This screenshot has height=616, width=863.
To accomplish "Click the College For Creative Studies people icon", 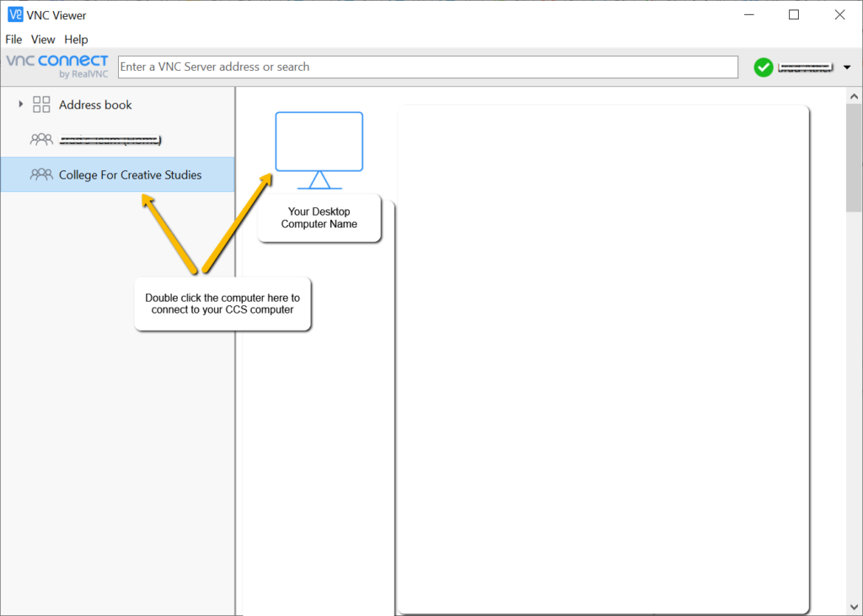I will [x=41, y=175].
